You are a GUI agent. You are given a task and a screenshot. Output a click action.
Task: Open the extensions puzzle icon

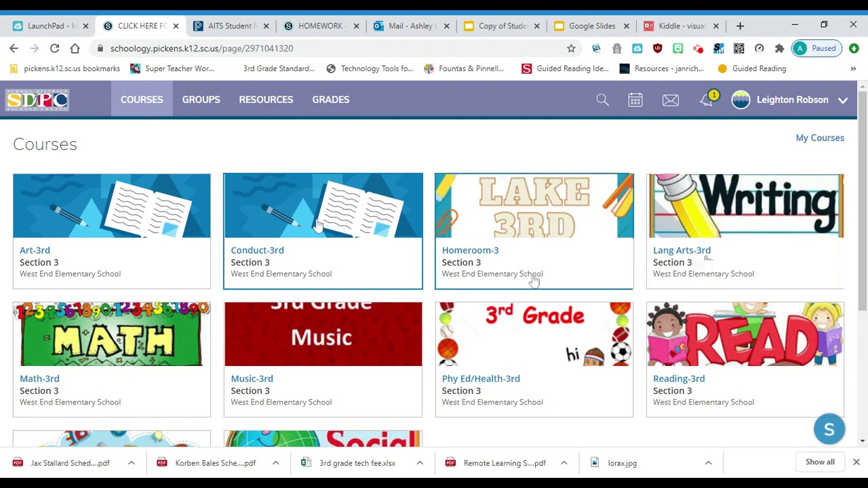pos(779,48)
